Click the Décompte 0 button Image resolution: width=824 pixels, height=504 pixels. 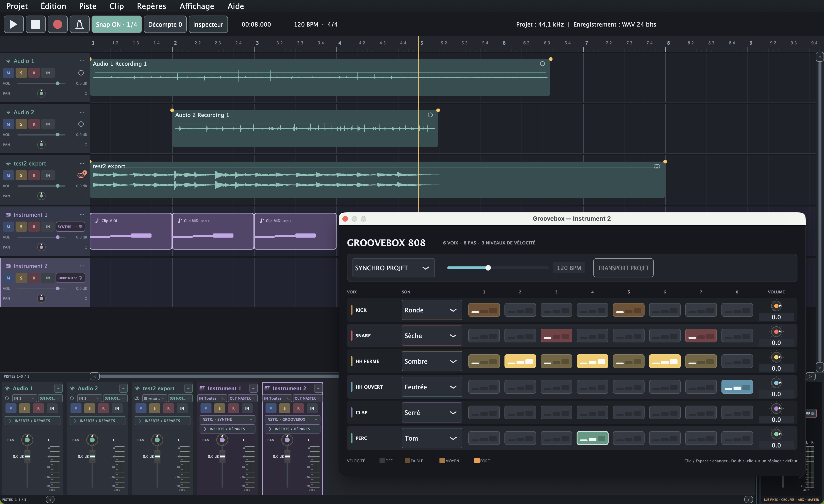coord(165,24)
